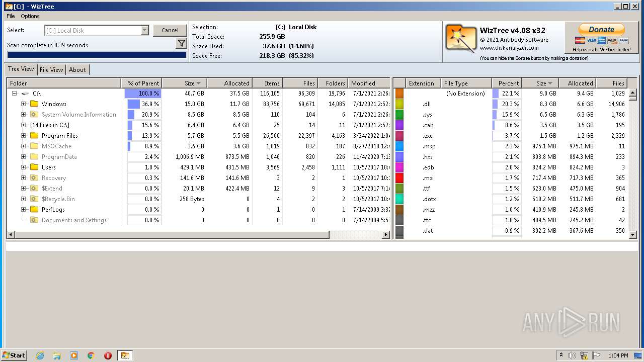The width and height of the screenshot is (644, 362).
Task: Expand the PerfLogs node
Action: tap(23, 210)
